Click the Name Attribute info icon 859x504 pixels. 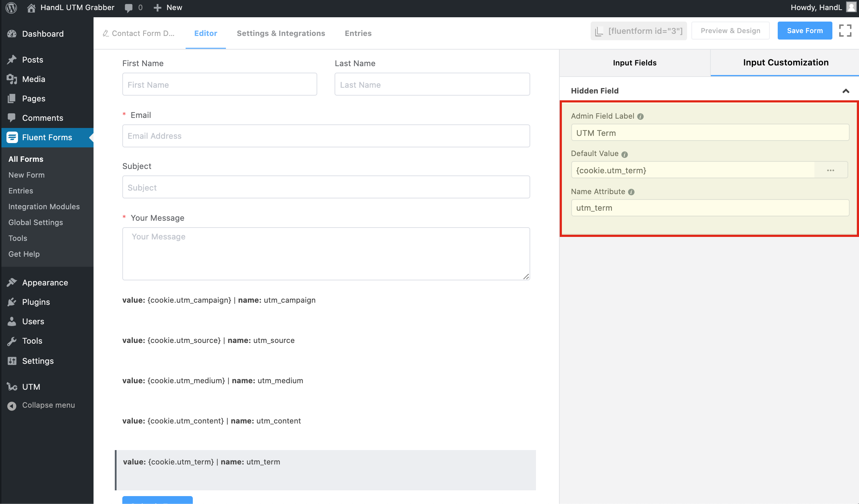tap(631, 192)
